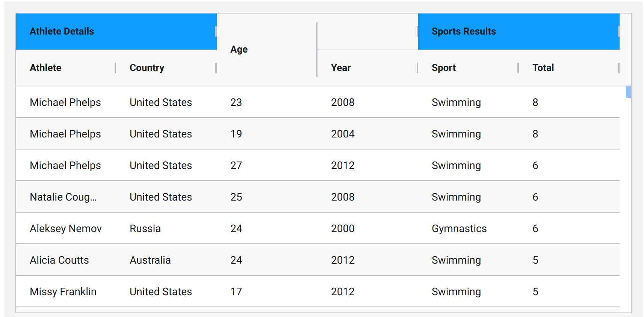The height and width of the screenshot is (317, 644).
Task: Click the Age column header
Action: click(239, 50)
